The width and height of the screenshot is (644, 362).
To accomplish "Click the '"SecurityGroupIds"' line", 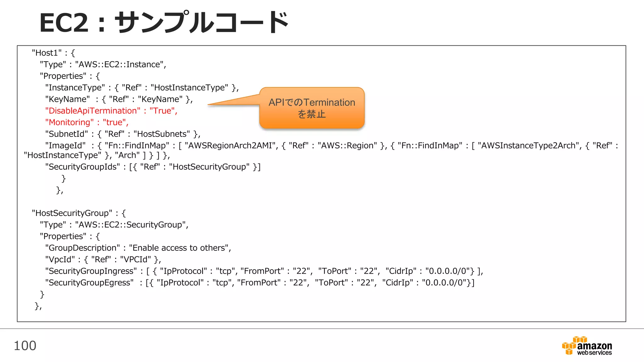I will tap(153, 167).
